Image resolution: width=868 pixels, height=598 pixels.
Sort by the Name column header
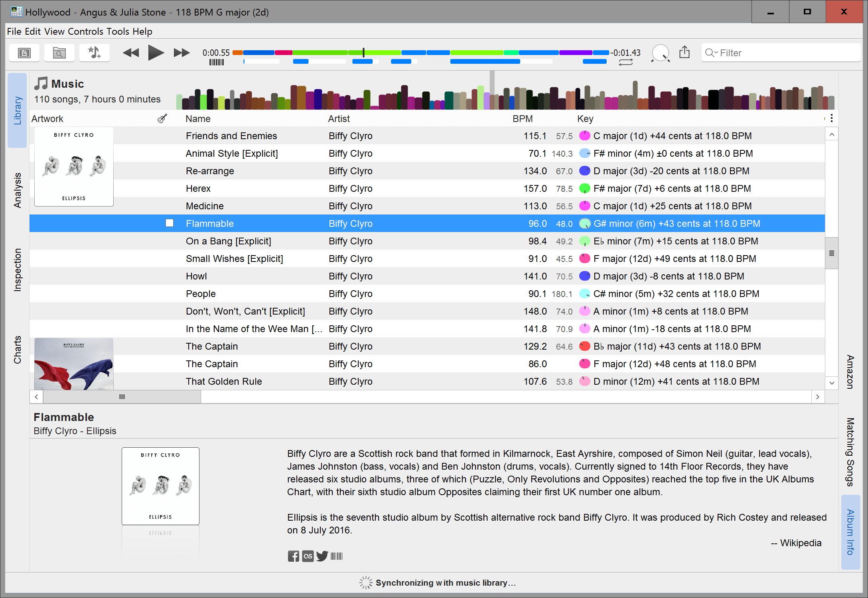[x=198, y=119]
